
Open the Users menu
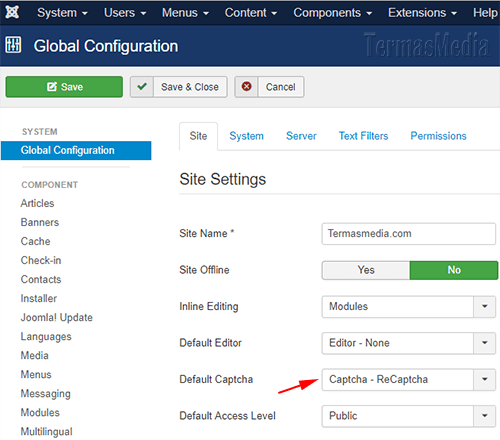tap(125, 13)
